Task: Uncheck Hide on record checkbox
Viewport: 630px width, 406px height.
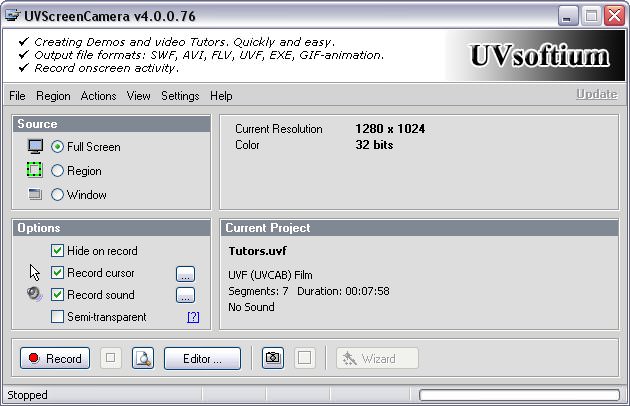Action: coord(57,250)
